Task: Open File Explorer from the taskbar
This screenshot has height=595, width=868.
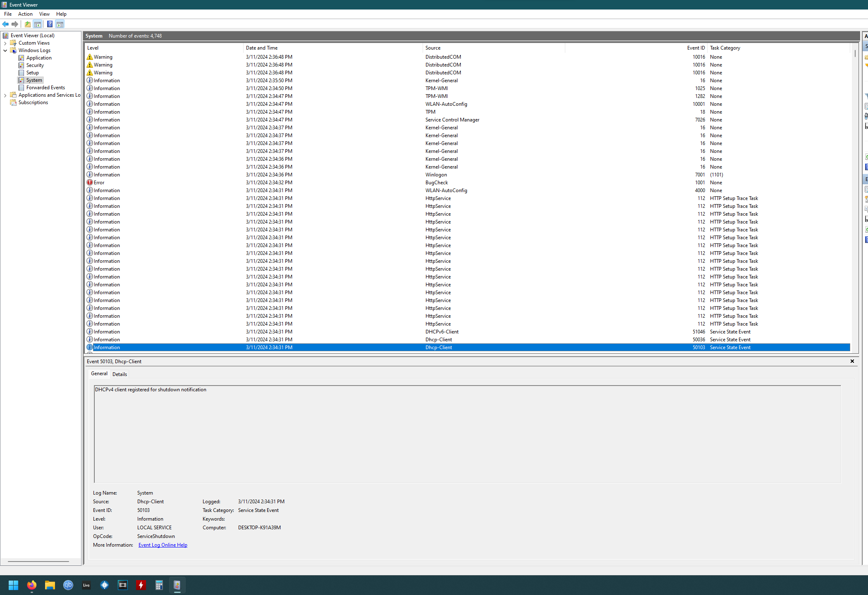Action: click(50, 585)
